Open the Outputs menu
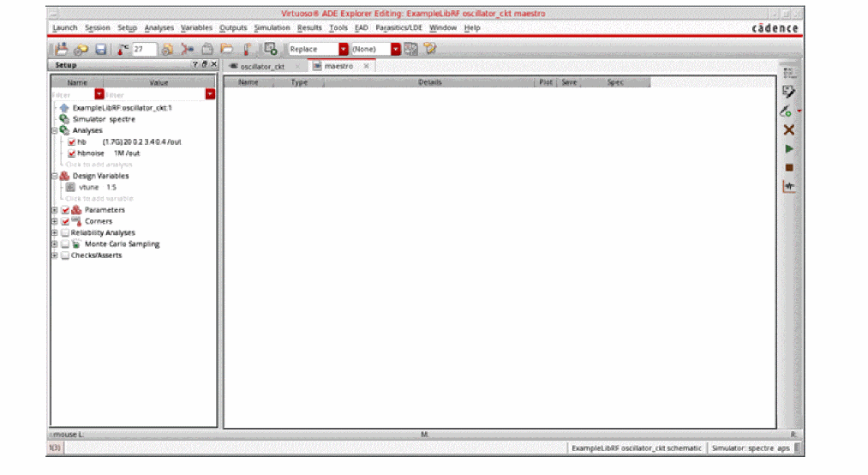The width and height of the screenshot is (868, 475). pos(233,27)
